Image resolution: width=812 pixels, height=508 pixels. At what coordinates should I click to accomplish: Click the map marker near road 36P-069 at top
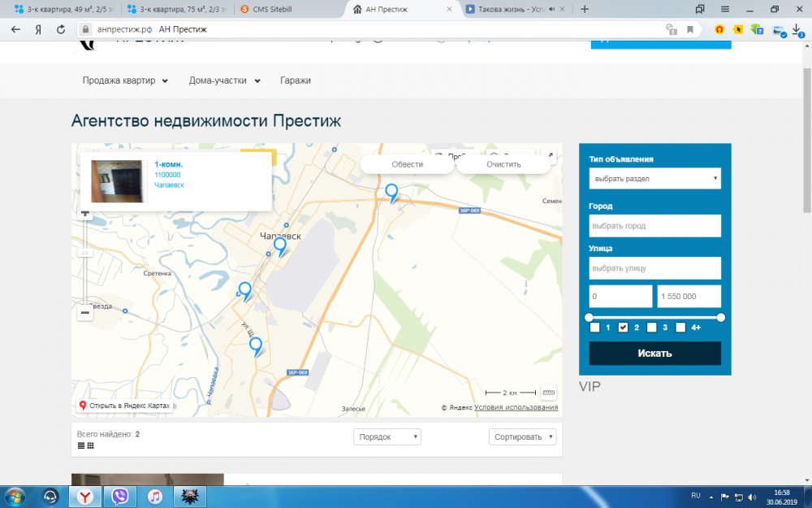391,193
